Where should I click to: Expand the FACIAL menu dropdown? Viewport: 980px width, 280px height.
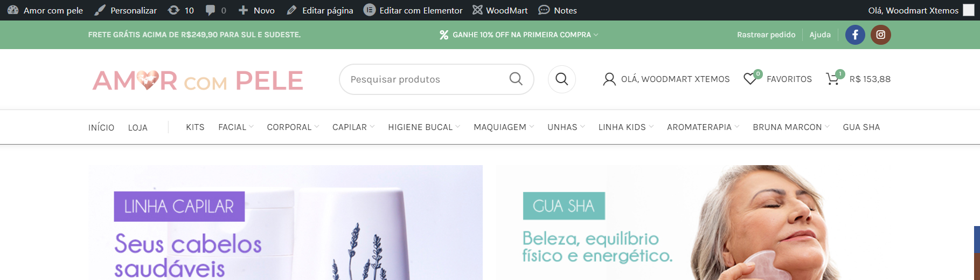(x=236, y=127)
